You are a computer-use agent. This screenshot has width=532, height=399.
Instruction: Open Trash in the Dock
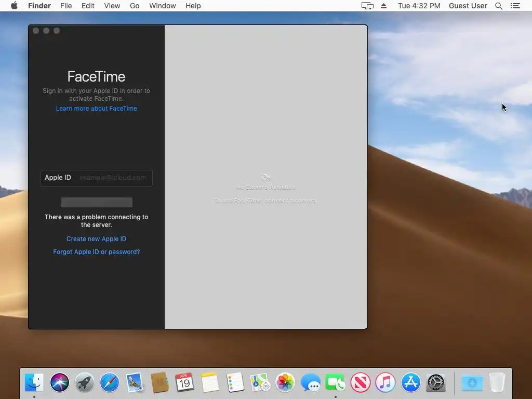pos(497,382)
